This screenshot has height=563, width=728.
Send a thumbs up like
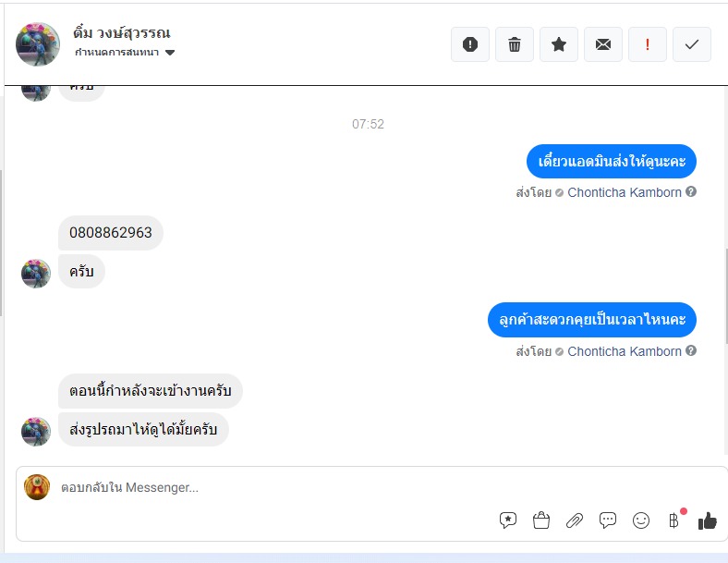tap(708, 520)
